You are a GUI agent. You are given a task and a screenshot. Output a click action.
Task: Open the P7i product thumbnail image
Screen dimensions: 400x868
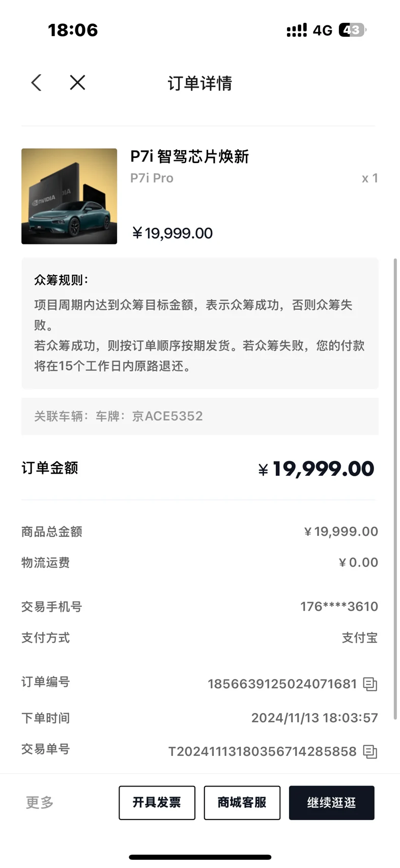(69, 196)
